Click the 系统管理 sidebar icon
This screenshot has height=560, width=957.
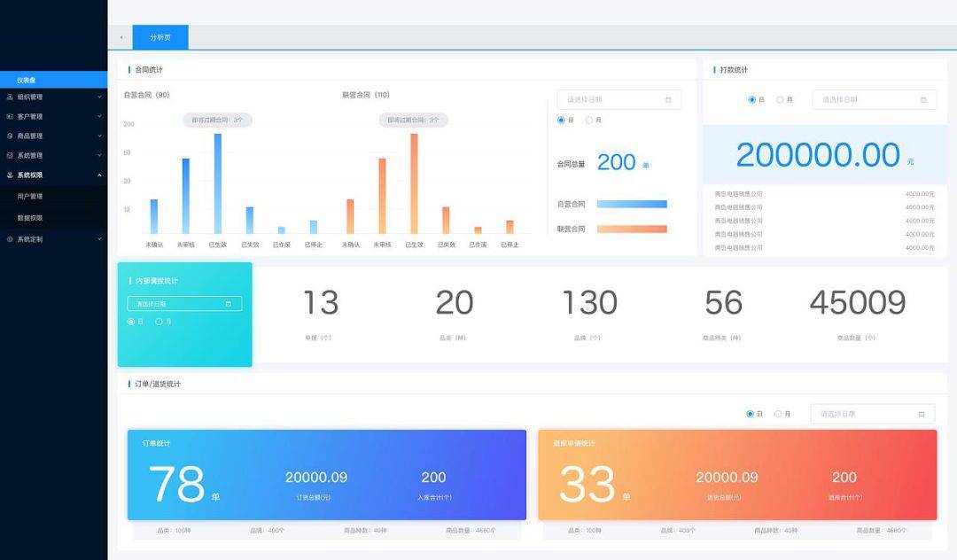pyautogui.click(x=10, y=155)
